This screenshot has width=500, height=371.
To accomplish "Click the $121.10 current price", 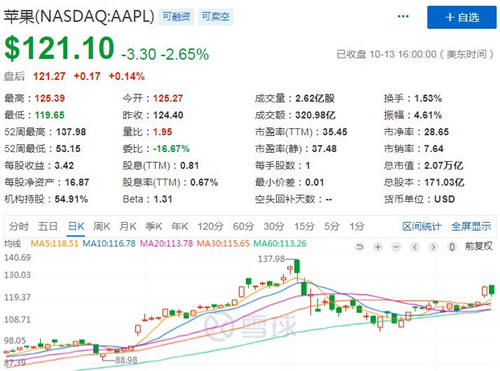I will [x=59, y=49].
